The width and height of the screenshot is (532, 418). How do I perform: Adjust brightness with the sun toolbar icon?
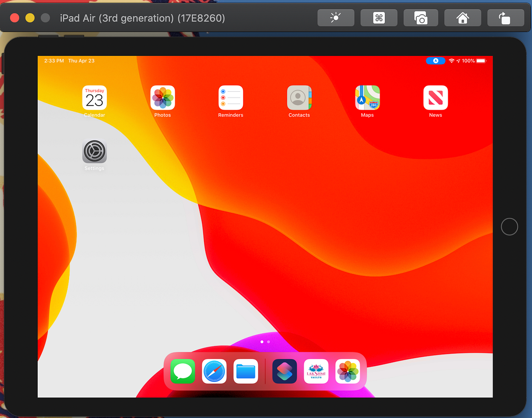[336, 18]
